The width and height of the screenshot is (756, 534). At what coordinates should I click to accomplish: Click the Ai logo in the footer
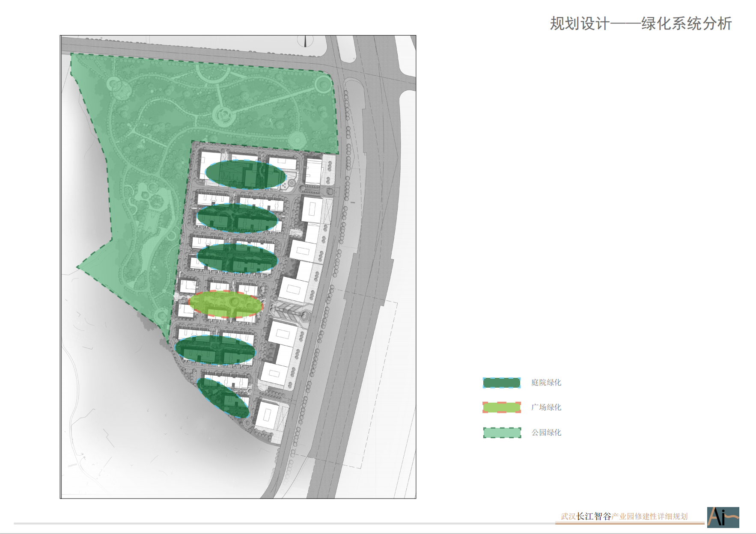click(x=723, y=517)
